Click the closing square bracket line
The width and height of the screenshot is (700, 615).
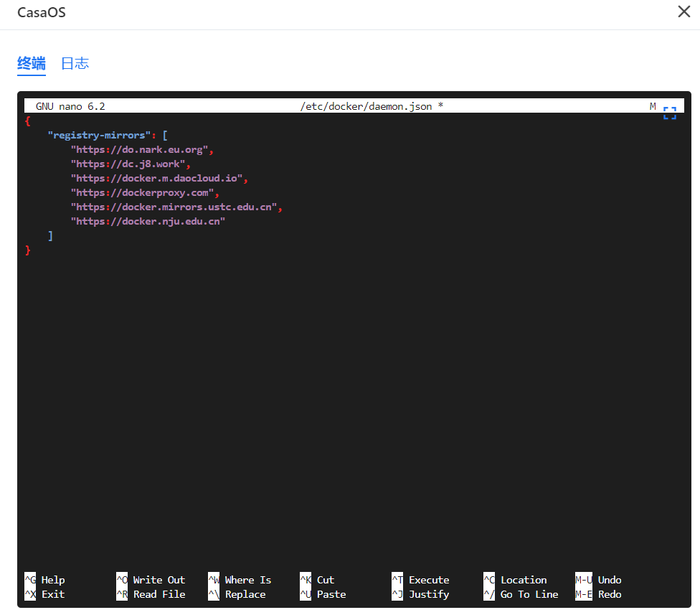tap(50, 235)
